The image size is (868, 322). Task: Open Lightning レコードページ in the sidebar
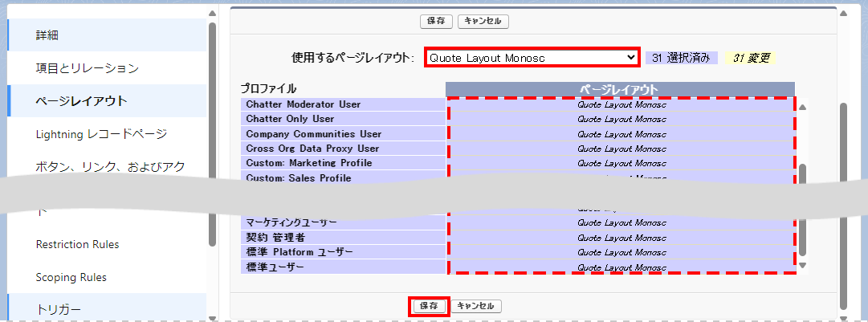pyautogui.click(x=101, y=133)
